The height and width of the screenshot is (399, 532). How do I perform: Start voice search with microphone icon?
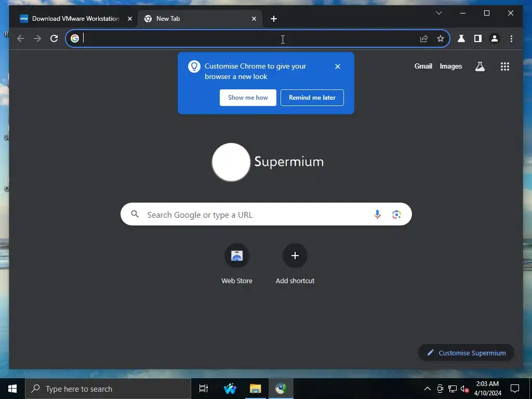coord(377,215)
